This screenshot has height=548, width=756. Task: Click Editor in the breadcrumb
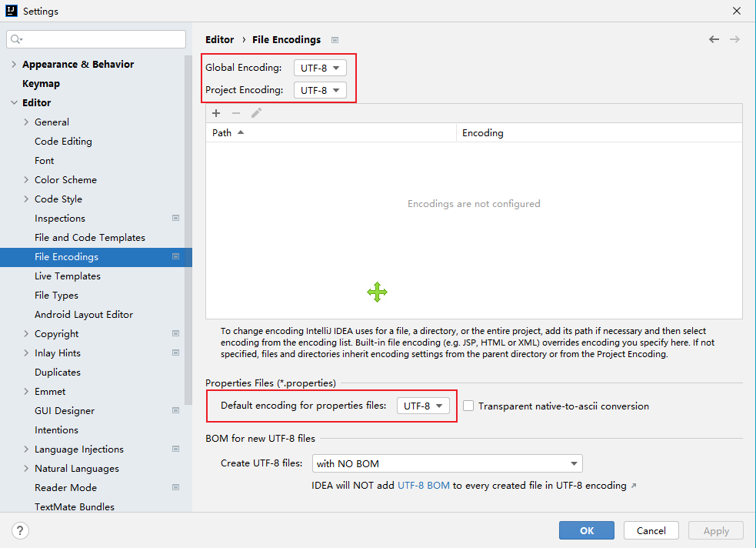pos(219,39)
